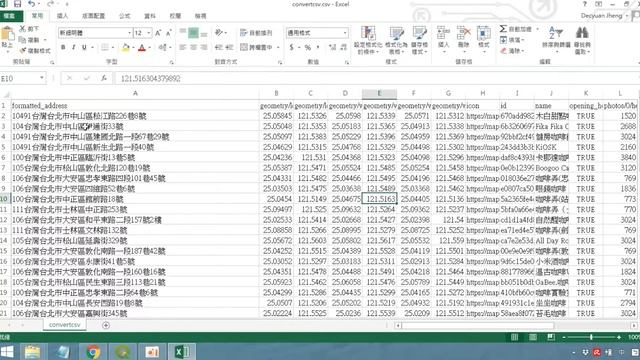
Task: Click the Delete cells icon
Action: tap(463, 33)
